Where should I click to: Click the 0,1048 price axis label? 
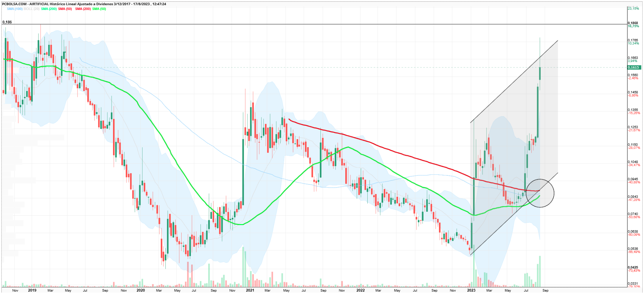pyautogui.click(x=633, y=162)
